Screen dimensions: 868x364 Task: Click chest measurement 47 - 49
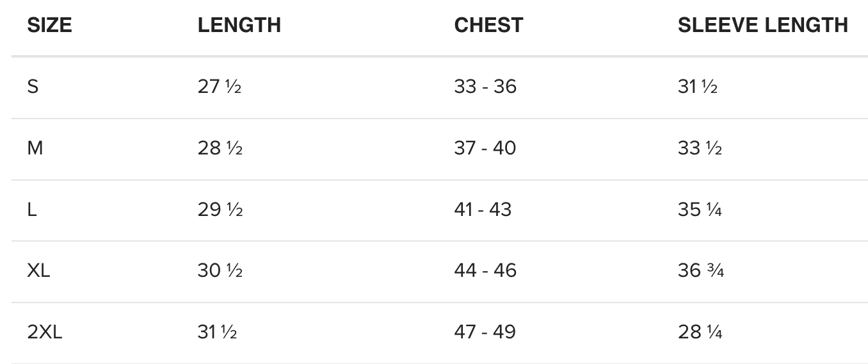(x=485, y=332)
